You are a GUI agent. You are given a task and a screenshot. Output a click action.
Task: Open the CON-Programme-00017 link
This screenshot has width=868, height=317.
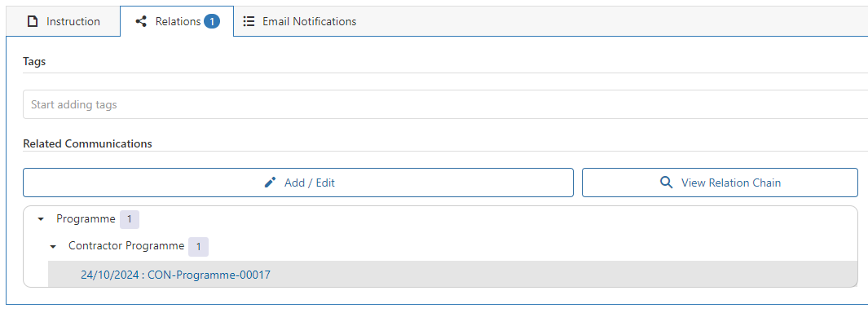point(175,275)
